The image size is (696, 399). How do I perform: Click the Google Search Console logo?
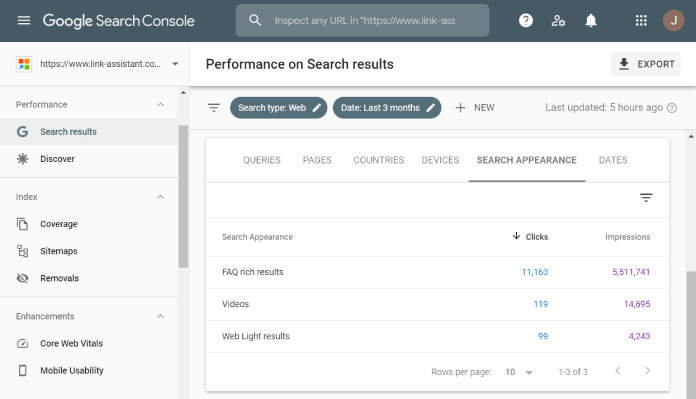pos(119,21)
